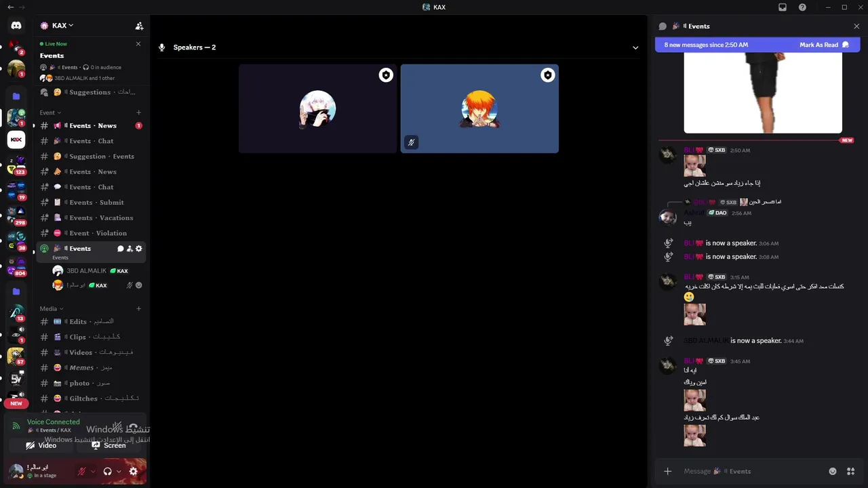
Task: Open Suggestions channel under Live Now banner
Action: [91, 92]
